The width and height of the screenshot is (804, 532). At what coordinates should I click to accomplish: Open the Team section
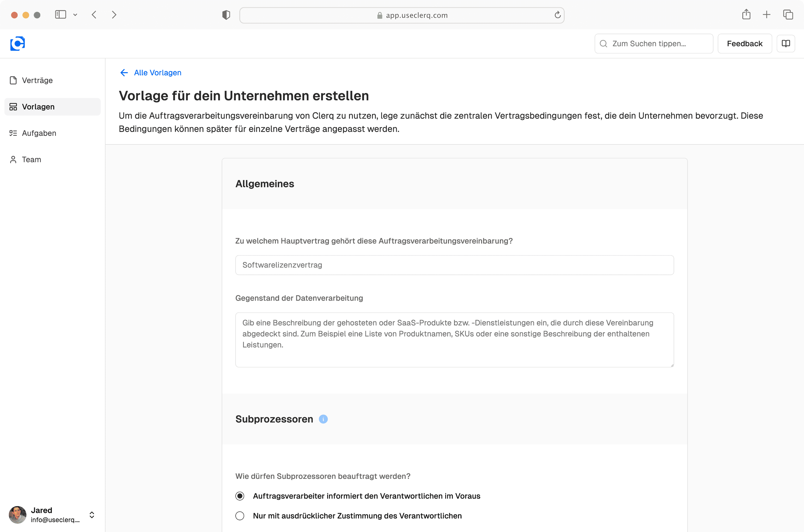point(31,159)
